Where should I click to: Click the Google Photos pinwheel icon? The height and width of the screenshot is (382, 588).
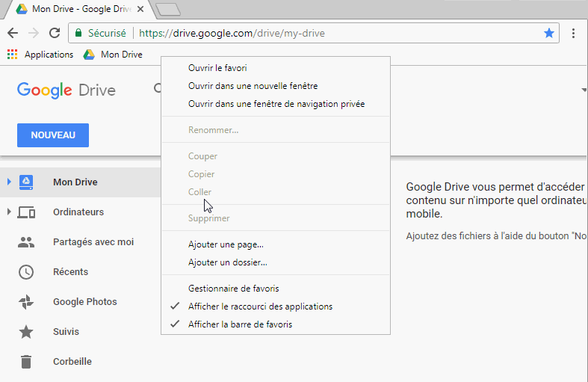point(26,302)
